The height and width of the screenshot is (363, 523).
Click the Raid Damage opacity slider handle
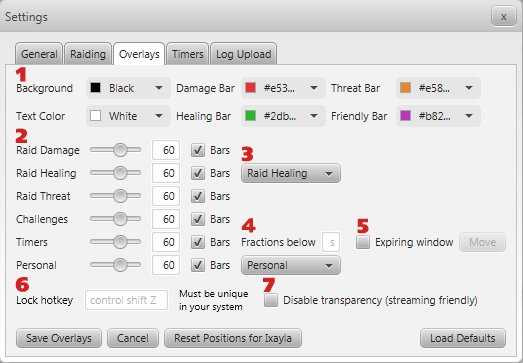[120, 150]
